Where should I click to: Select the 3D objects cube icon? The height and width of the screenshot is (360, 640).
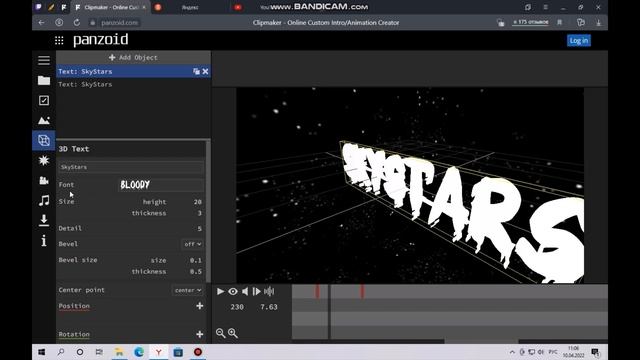(x=44, y=140)
